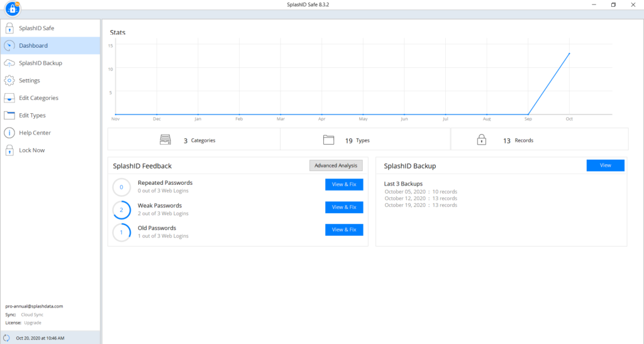Click the Lock Now padlock icon

coord(9,150)
